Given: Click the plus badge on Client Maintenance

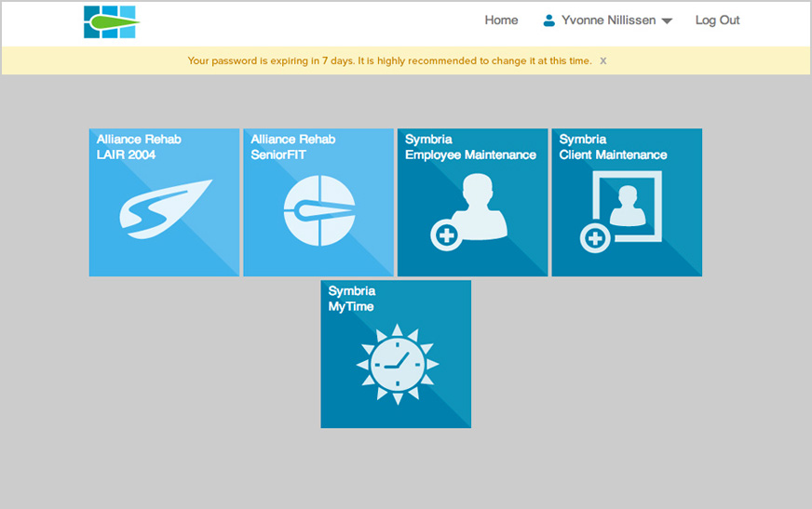Looking at the screenshot, I should [x=595, y=239].
